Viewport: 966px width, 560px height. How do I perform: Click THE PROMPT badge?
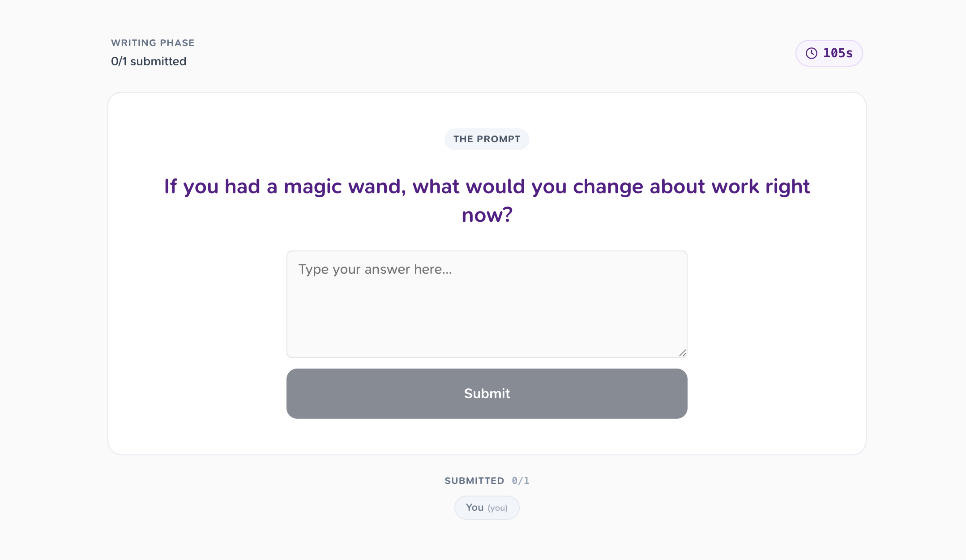click(x=487, y=139)
